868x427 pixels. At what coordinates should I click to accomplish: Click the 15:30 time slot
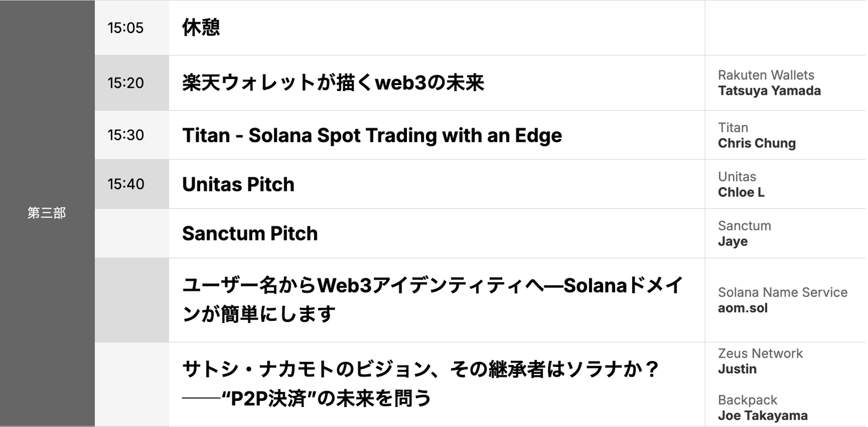(x=126, y=135)
